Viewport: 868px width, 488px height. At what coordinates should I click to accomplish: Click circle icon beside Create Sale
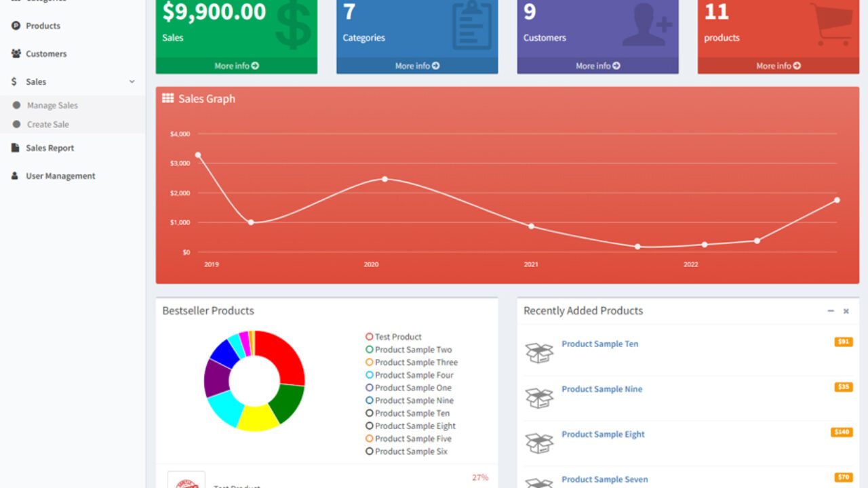click(x=16, y=124)
